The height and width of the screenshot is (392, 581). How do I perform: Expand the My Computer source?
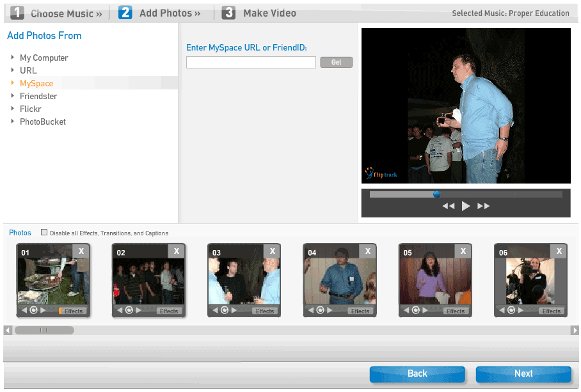(44, 58)
